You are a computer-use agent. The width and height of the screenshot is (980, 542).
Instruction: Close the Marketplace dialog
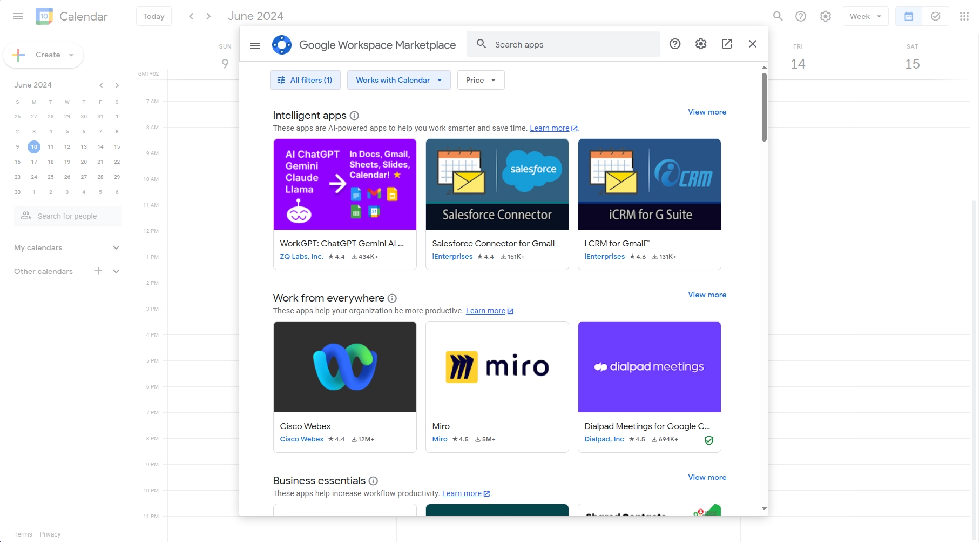[753, 44]
